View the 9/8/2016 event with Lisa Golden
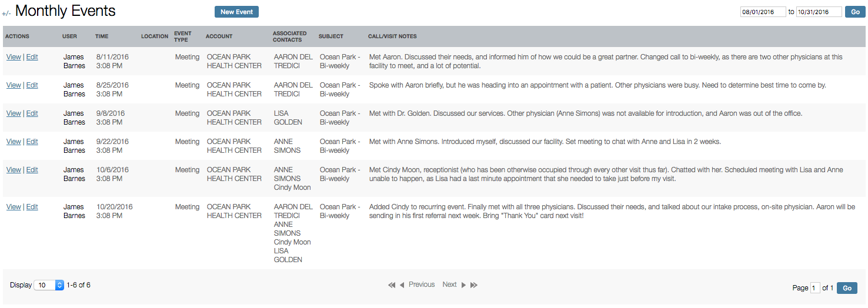 pos(14,113)
